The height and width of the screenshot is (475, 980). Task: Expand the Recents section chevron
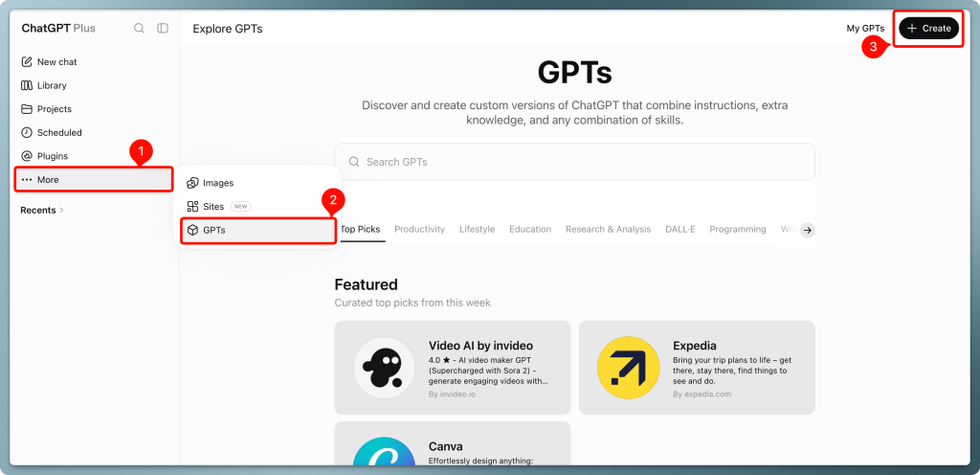tap(61, 210)
